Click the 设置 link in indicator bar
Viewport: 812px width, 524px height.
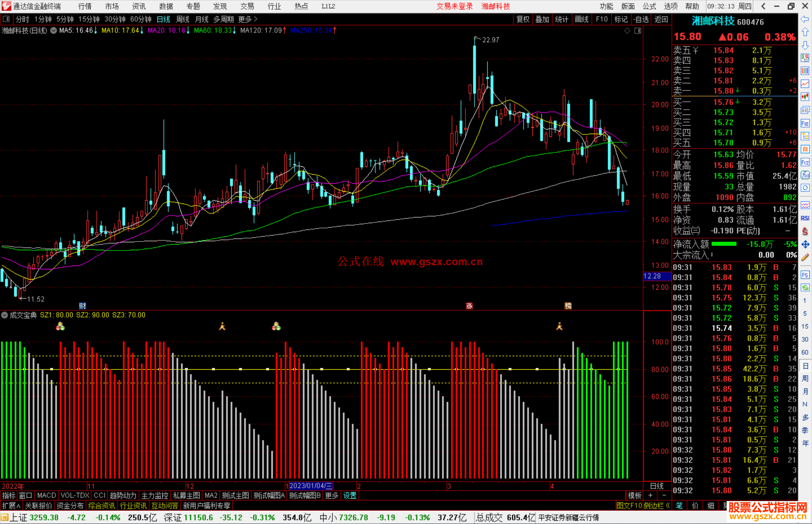(350, 495)
